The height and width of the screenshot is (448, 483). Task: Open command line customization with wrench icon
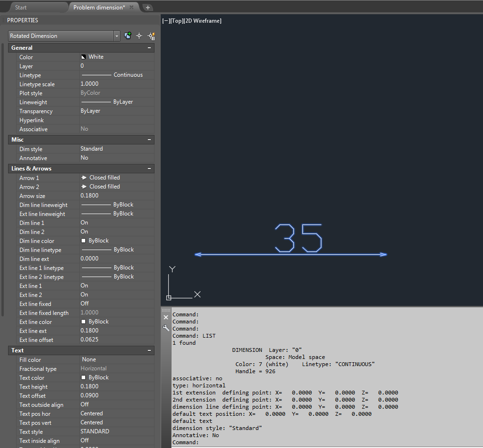pyautogui.click(x=165, y=328)
